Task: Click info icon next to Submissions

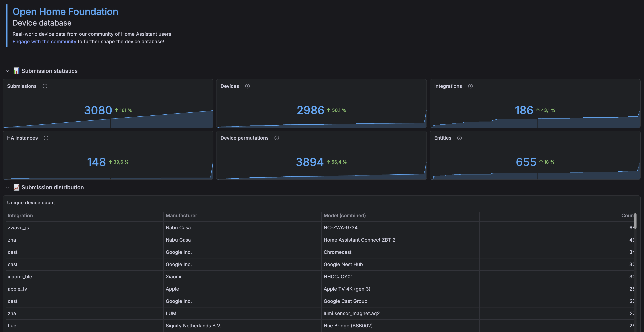Action: tap(45, 86)
